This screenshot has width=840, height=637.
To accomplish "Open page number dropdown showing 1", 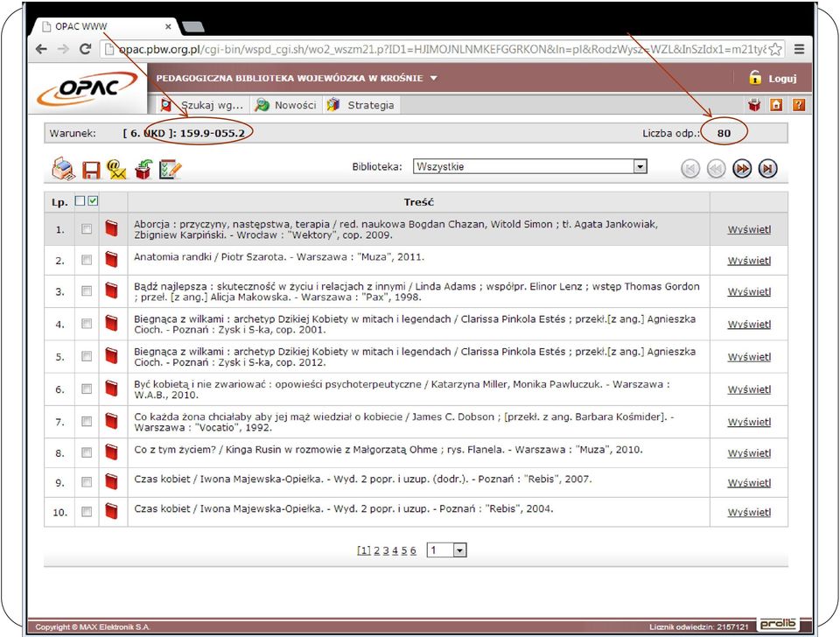I will [x=446, y=550].
